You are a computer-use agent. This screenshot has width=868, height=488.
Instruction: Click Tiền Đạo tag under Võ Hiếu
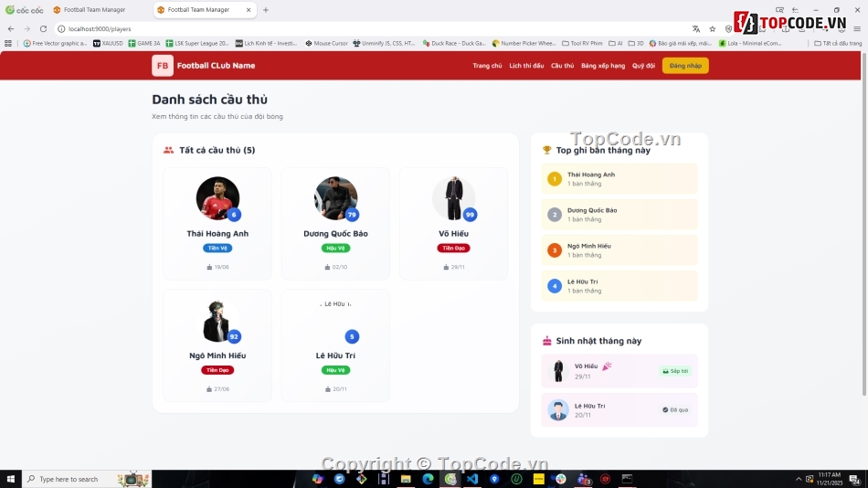(x=453, y=249)
